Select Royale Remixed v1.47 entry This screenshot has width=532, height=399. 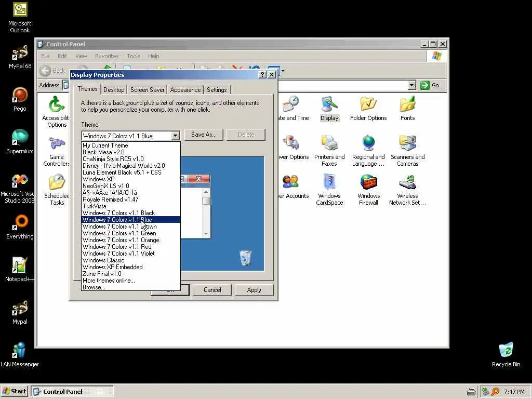[131, 199]
